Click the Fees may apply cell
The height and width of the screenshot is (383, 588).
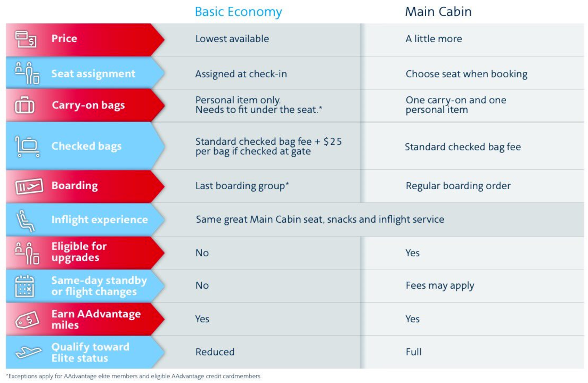click(440, 286)
